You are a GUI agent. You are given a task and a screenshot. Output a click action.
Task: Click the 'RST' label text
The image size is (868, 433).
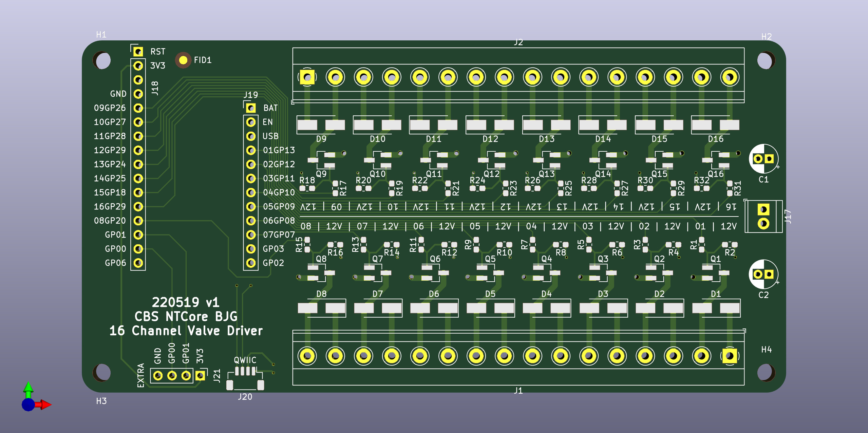(158, 52)
